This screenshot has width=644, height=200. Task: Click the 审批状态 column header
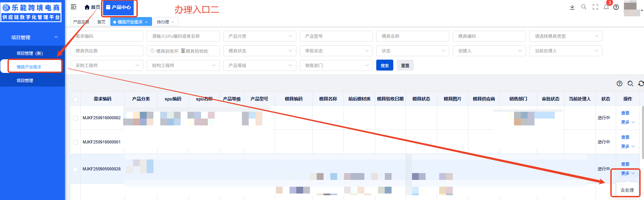(550, 99)
